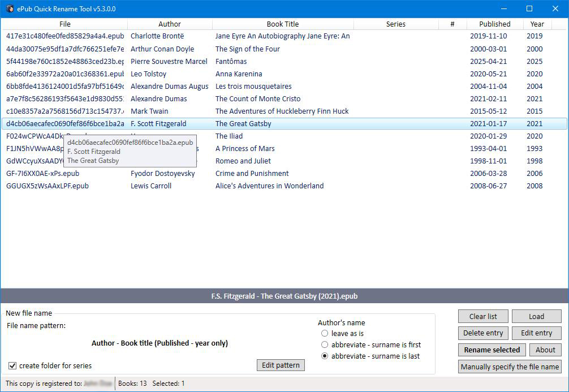This screenshot has height=392, width=569.
Task: Open the Edit entry dialog
Action: [536, 333]
